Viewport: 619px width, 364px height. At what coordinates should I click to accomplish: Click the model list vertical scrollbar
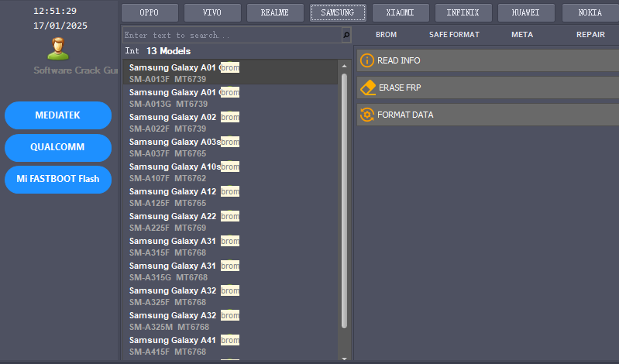pos(344,194)
